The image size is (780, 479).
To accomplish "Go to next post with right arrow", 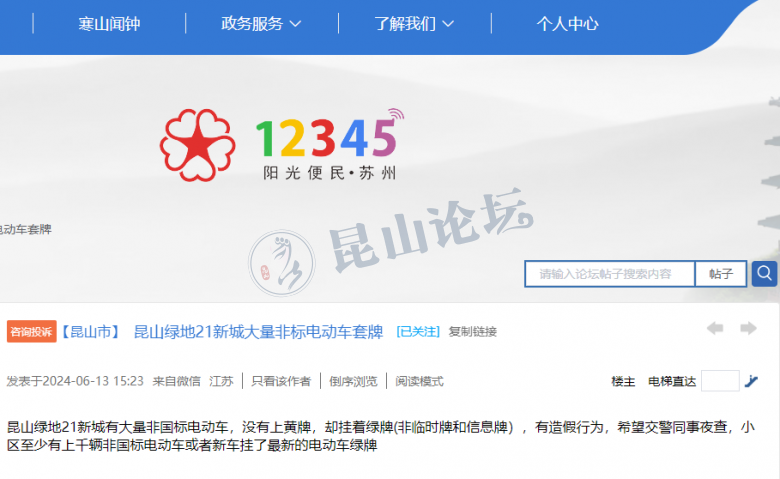I will coord(748,328).
